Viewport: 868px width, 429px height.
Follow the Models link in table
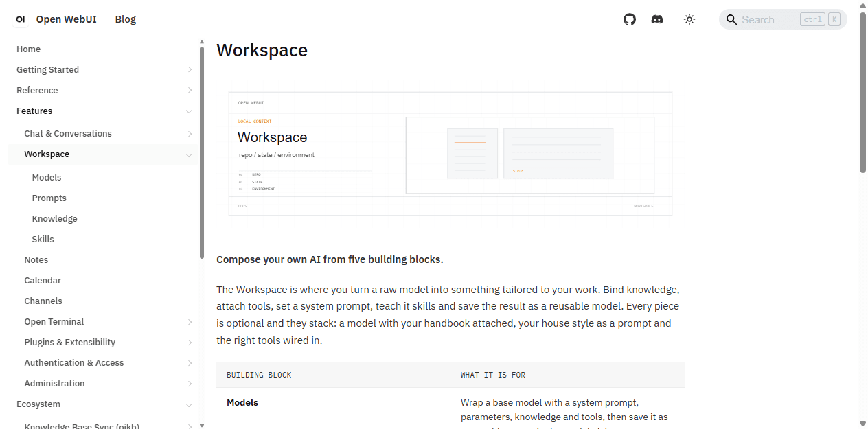click(242, 403)
